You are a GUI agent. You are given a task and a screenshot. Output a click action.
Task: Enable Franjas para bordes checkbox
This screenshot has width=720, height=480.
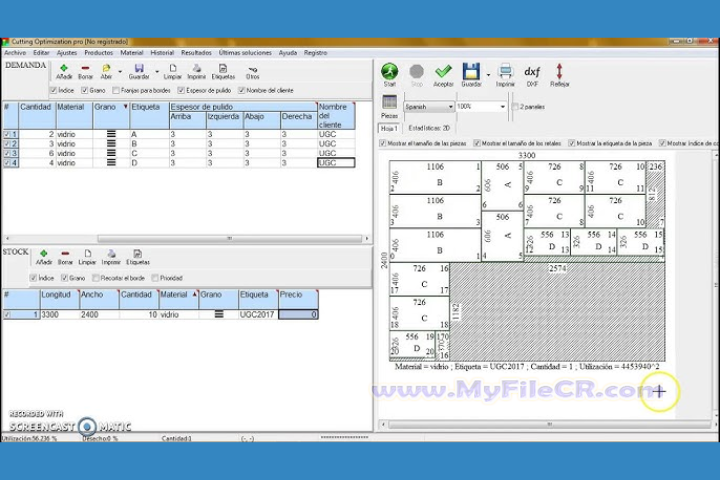click(116, 90)
